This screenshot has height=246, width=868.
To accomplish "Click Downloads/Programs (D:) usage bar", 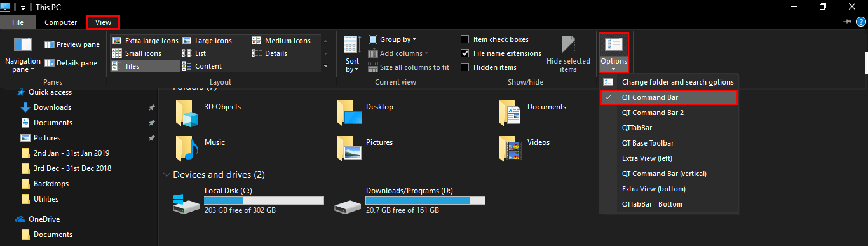I will 426,200.
